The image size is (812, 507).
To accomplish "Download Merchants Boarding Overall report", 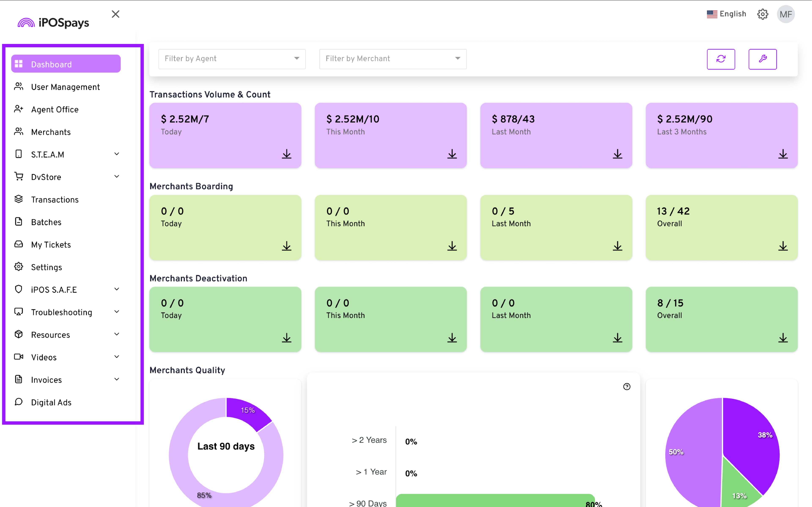I will click(x=783, y=246).
